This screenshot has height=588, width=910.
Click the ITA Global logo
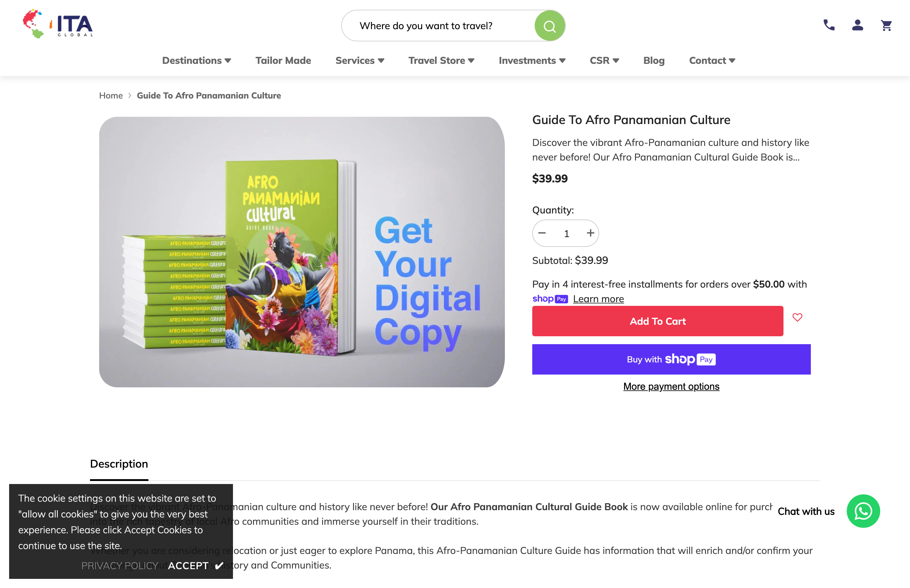coord(58,24)
